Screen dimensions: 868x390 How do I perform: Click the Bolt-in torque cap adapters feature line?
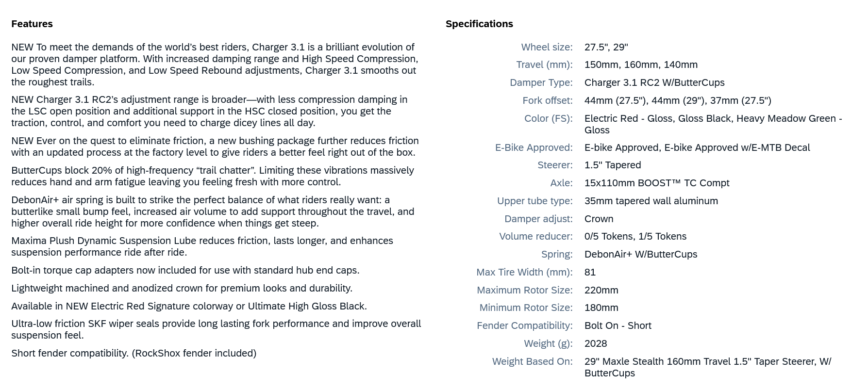(x=185, y=270)
